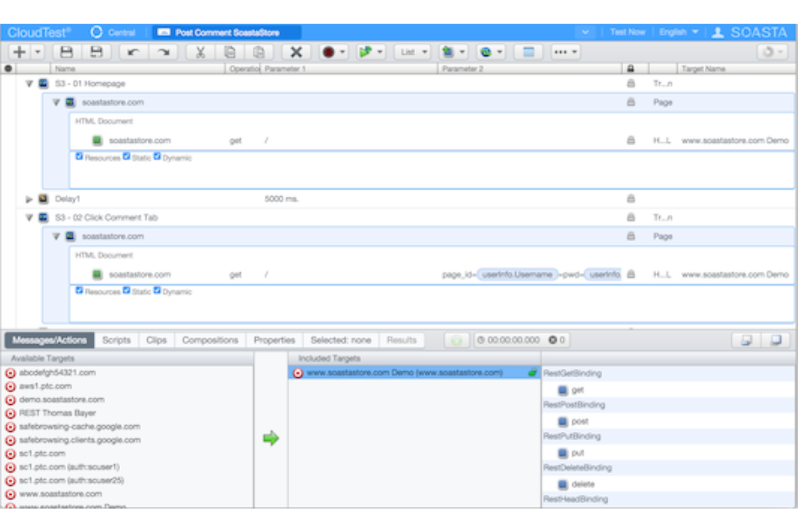Click the globe toolbar icon
Screen dimensions: 798x532
point(486,52)
